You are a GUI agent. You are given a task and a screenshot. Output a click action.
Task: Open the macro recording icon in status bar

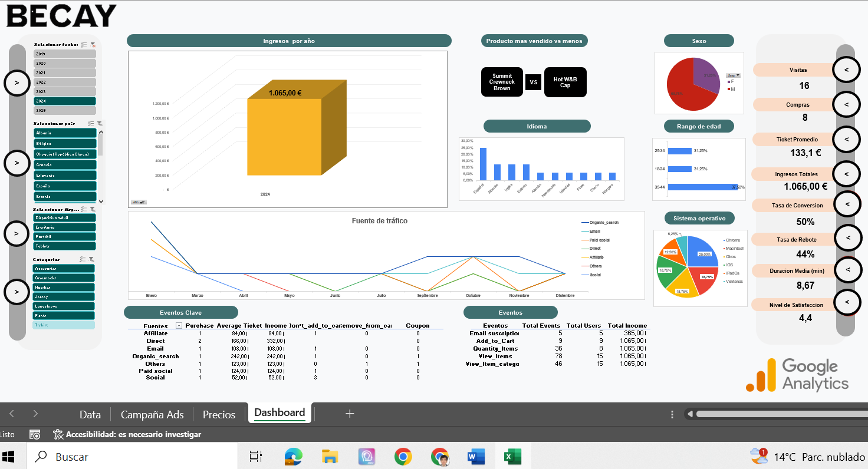(x=35, y=434)
